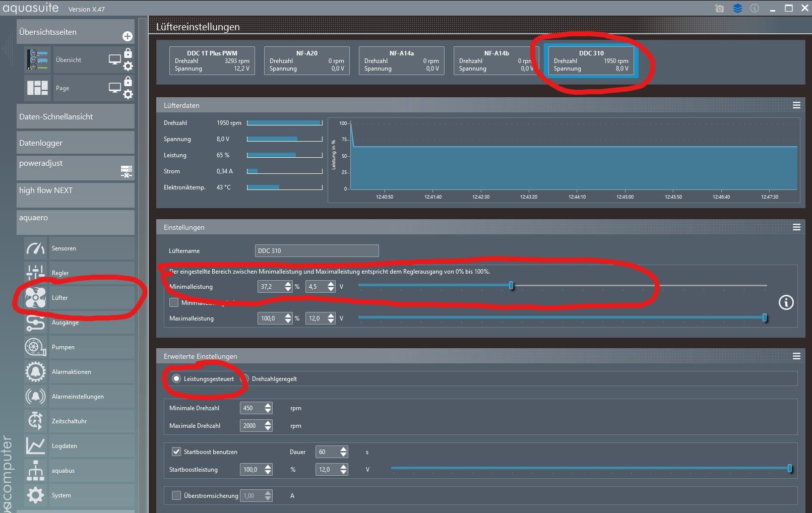Image resolution: width=812 pixels, height=513 pixels.
Task: Take screenshot with camera icon in title bar
Action: (x=719, y=9)
